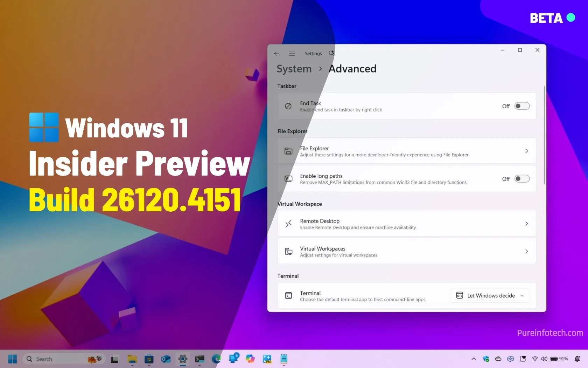The height and width of the screenshot is (368, 588).
Task: Open Phone Link app with badge 6
Action: coord(233,358)
